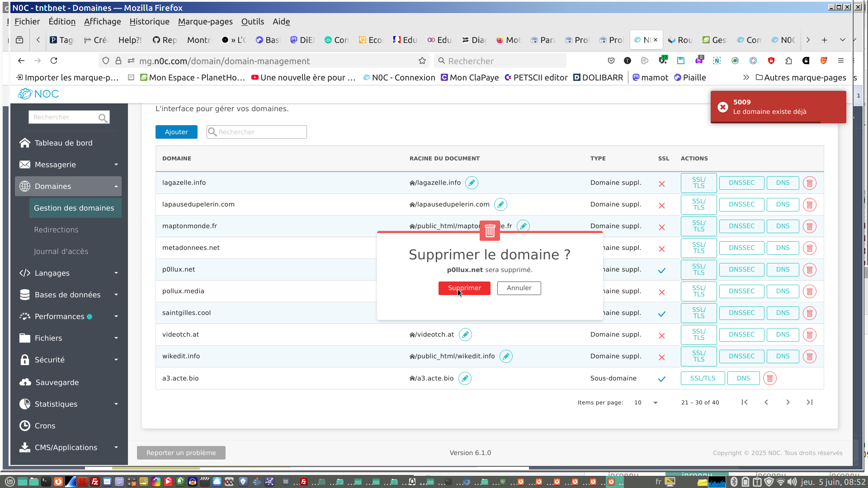Cancel the deletion with Annuler
Screen dimensions: 868x488
click(x=519, y=288)
